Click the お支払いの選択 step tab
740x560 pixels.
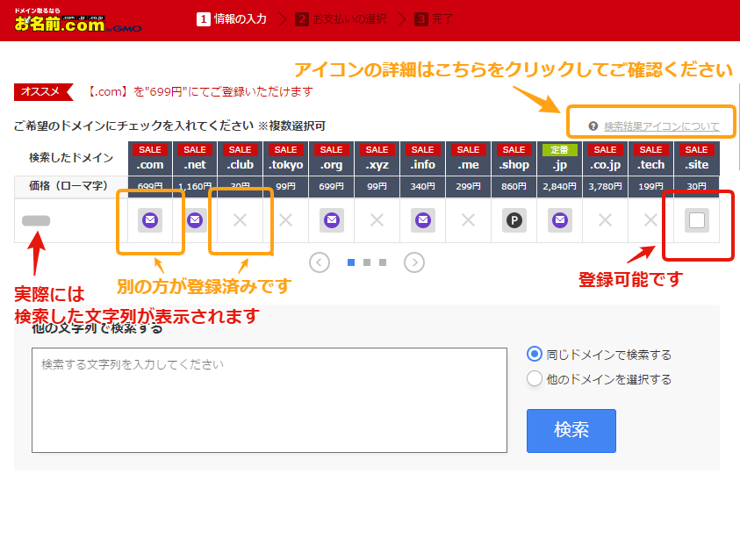tap(342, 18)
